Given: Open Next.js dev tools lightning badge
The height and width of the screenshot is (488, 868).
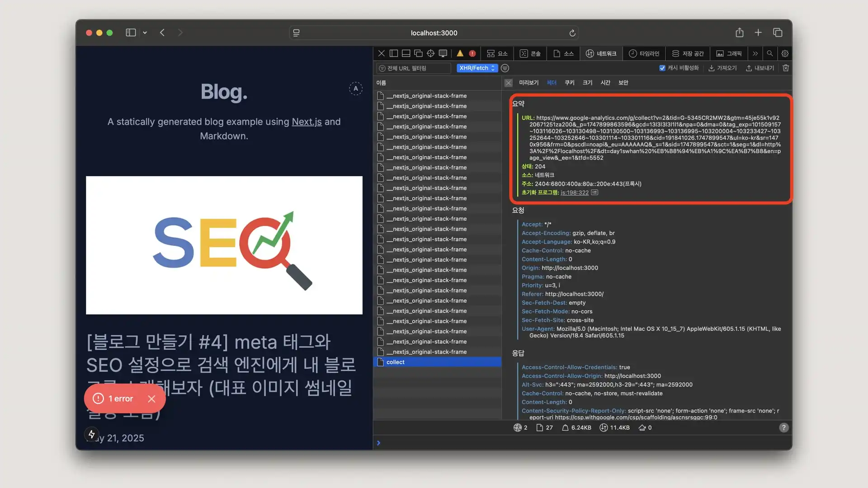Looking at the screenshot, I should [92, 434].
